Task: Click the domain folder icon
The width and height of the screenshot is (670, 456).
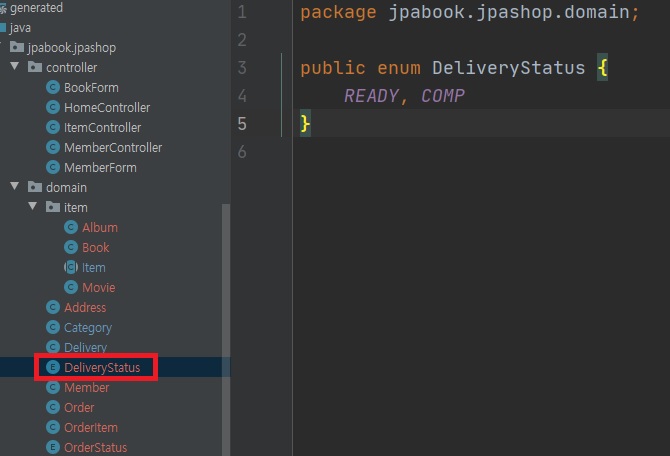Action: [x=35, y=187]
